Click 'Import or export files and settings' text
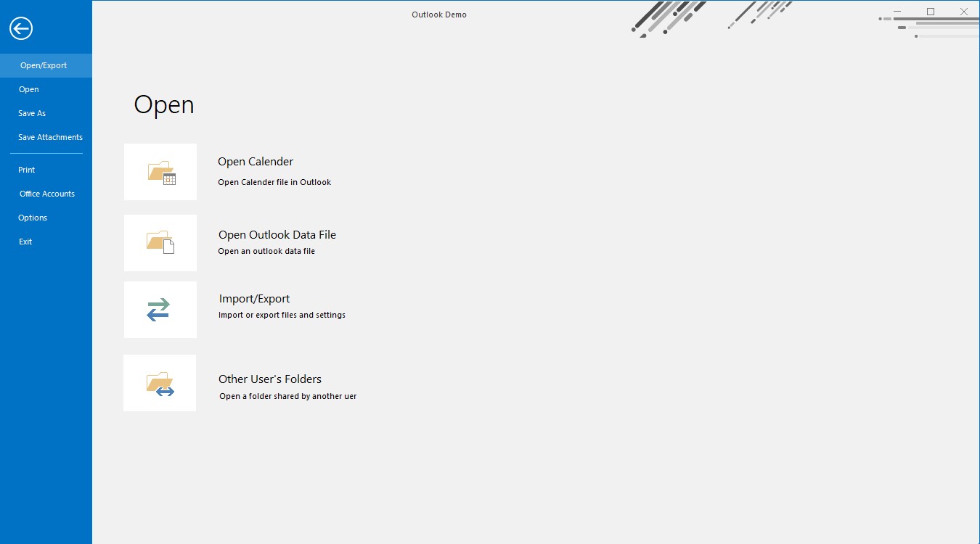Image resolution: width=980 pixels, height=544 pixels. (282, 315)
